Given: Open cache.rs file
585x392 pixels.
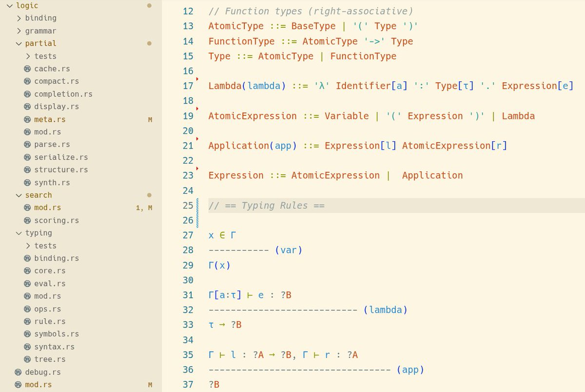Looking at the screenshot, I should pos(52,69).
